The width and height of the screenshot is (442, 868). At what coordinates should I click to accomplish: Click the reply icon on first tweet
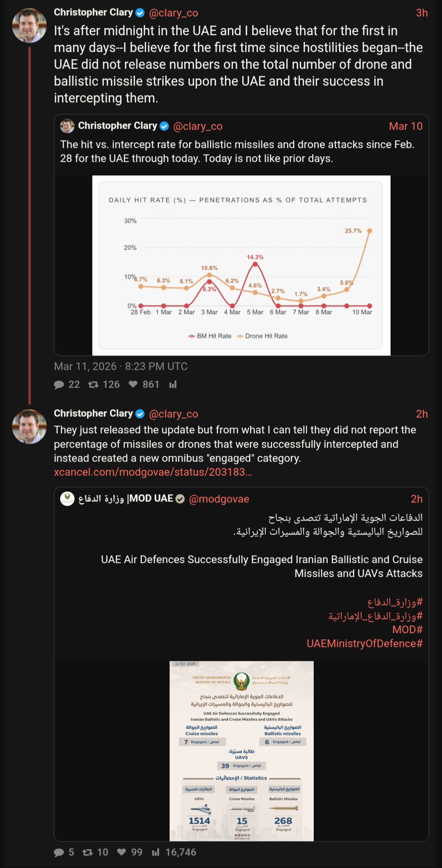59,384
